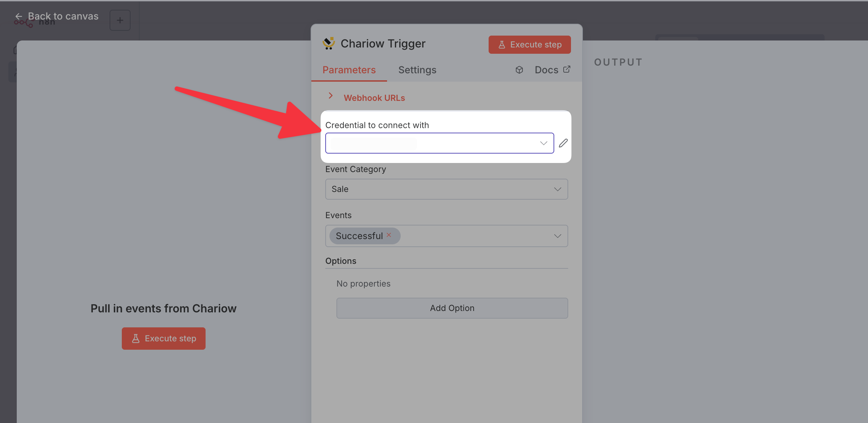
Task: Remove the Successful event tag
Action: (x=389, y=235)
